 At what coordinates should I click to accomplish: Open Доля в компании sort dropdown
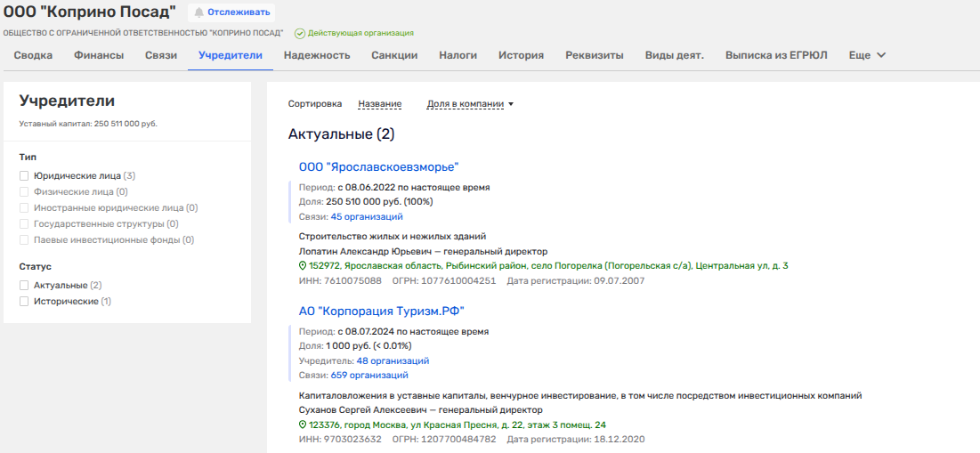coord(470,104)
